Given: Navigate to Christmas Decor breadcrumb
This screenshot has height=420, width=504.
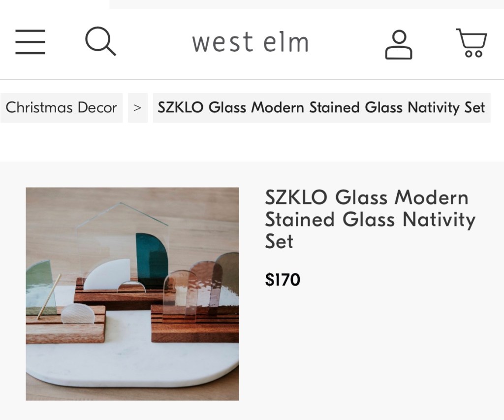Looking at the screenshot, I should (62, 107).
